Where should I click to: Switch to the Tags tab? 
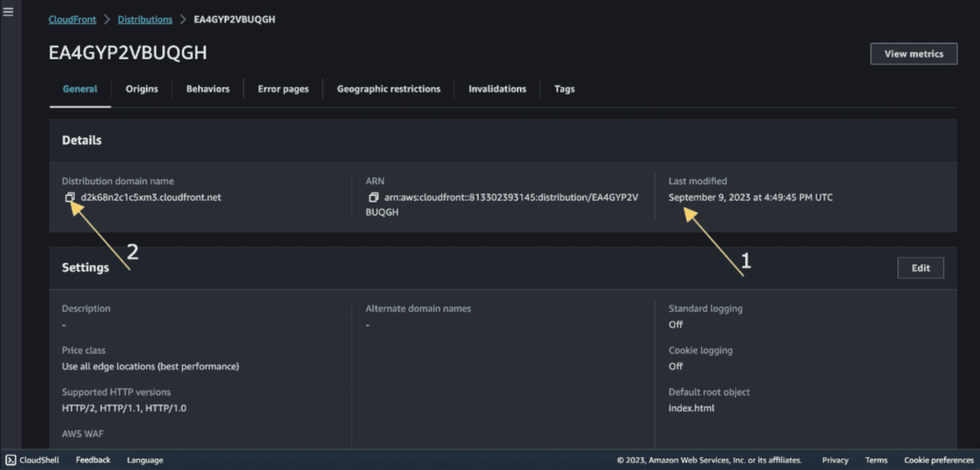564,89
